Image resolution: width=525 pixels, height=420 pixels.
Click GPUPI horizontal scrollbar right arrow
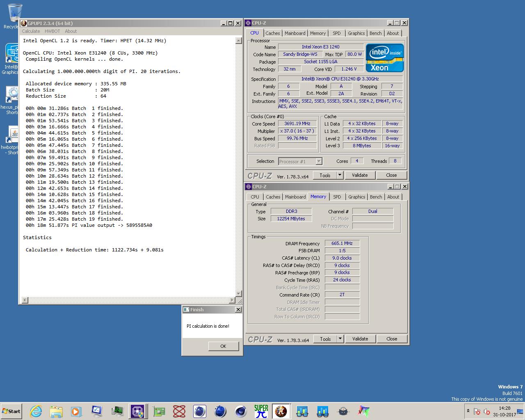(233, 300)
